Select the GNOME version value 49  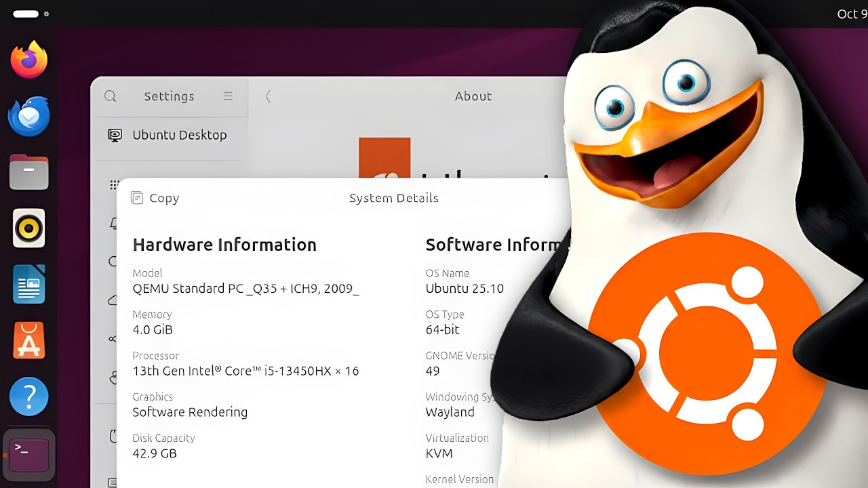point(433,371)
